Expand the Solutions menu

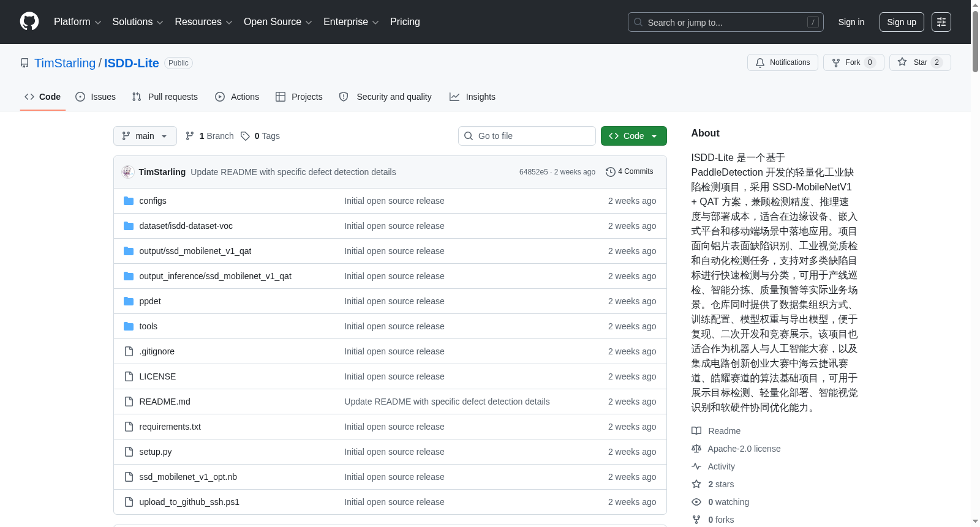pyautogui.click(x=138, y=22)
